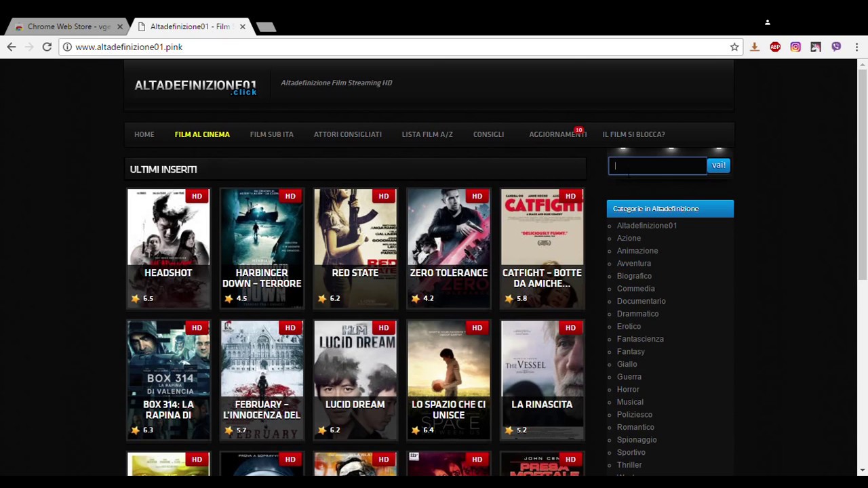The width and height of the screenshot is (868, 488).
Task: Open the Chrome three-dot menu
Action: (x=857, y=47)
